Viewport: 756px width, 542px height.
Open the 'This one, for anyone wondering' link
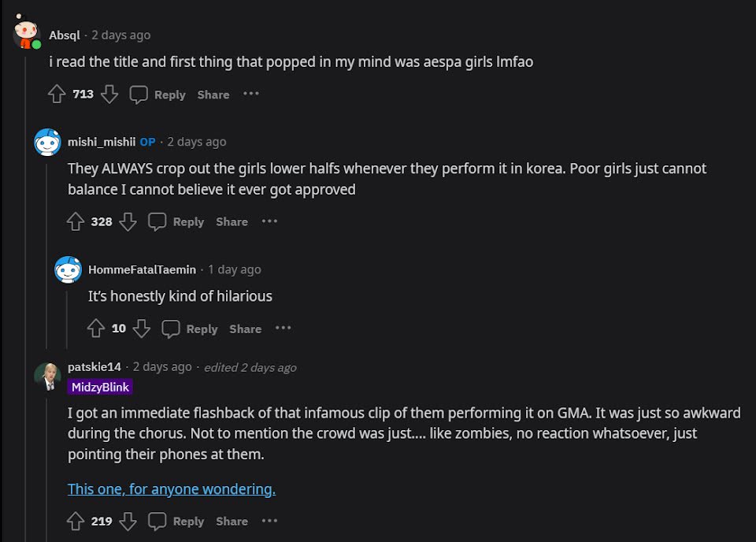172,489
